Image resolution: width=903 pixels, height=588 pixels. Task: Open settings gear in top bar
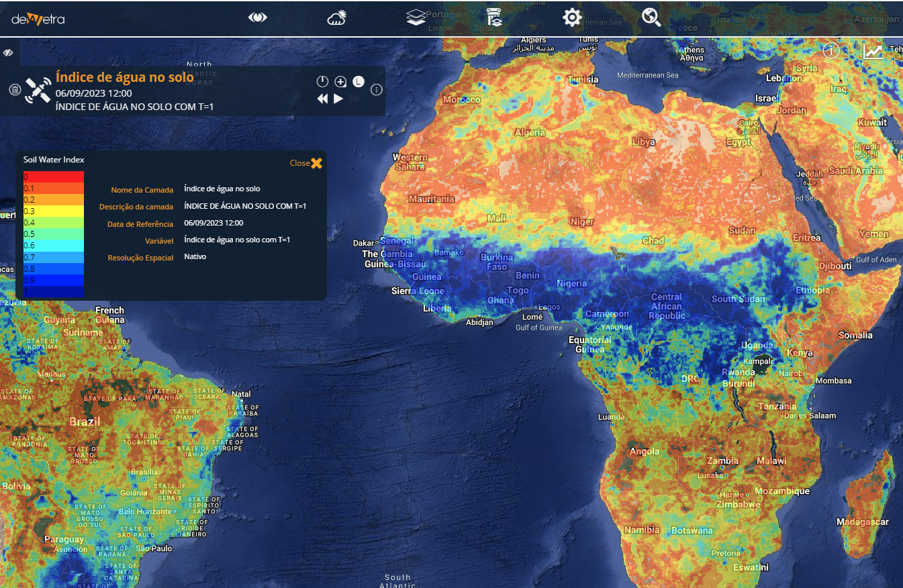click(x=572, y=17)
